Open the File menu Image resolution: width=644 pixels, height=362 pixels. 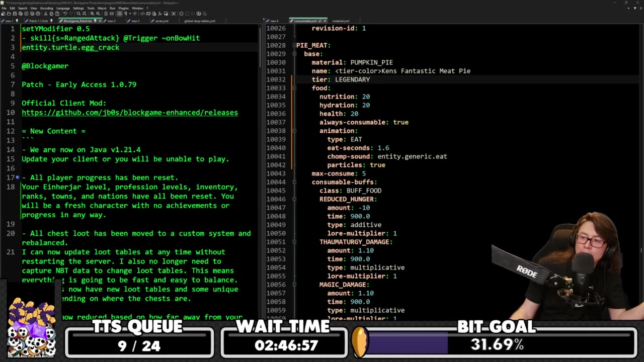(x=4, y=8)
